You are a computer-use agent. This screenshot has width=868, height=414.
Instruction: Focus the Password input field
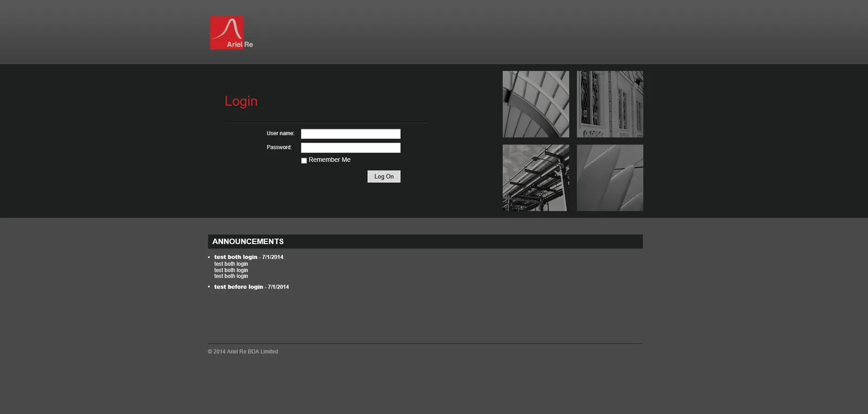click(350, 148)
